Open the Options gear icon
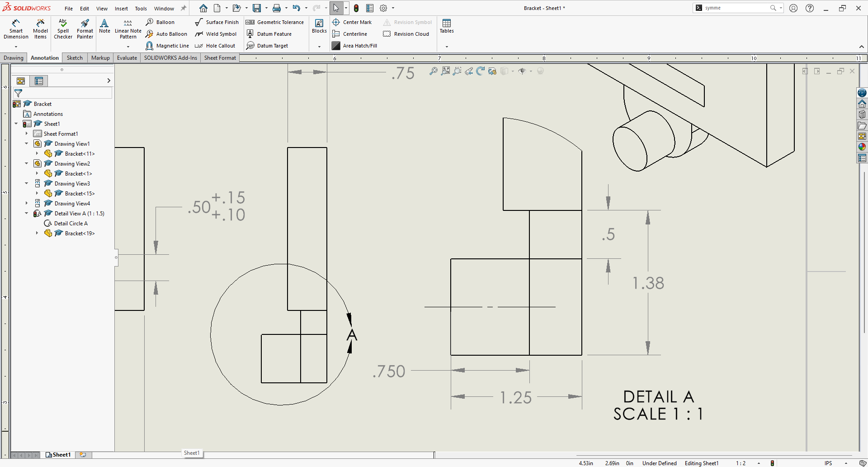The width and height of the screenshot is (868, 467). click(383, 8)
